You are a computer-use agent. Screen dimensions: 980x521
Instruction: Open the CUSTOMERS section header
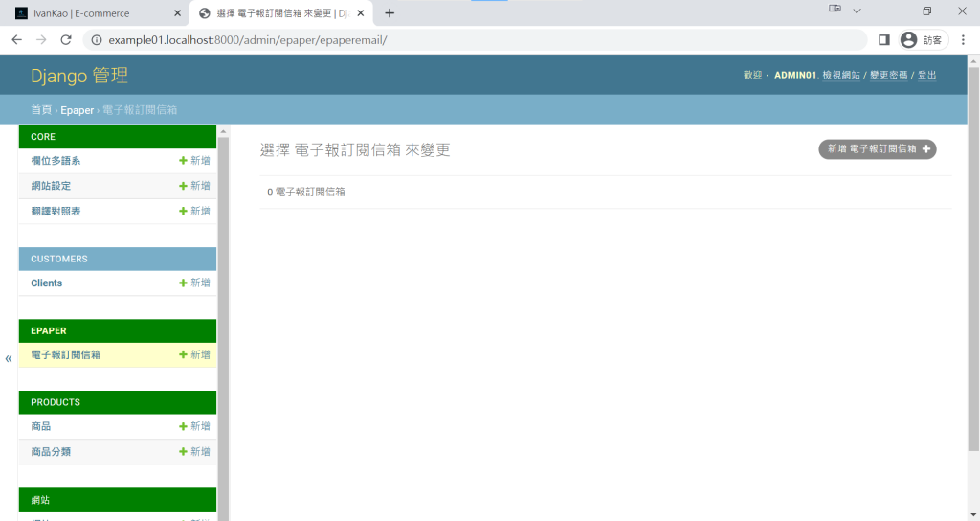point(118,259)
